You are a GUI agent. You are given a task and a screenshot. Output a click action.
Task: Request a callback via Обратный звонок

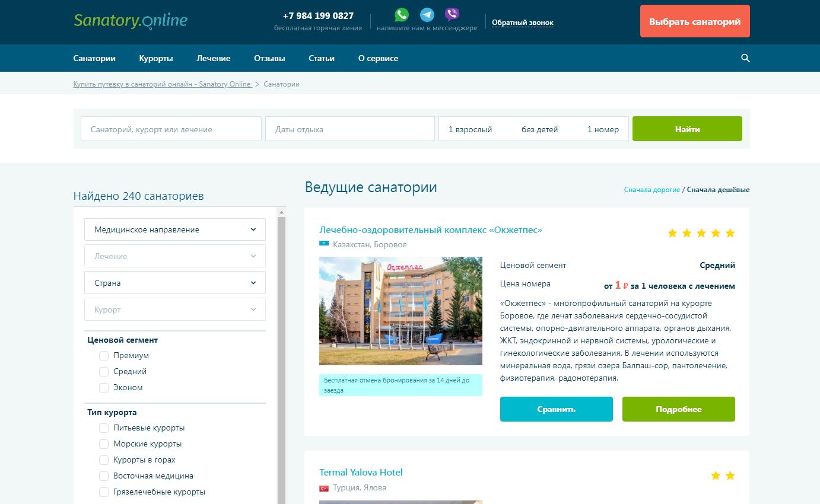pyautogui.click(x=523, y=23)
